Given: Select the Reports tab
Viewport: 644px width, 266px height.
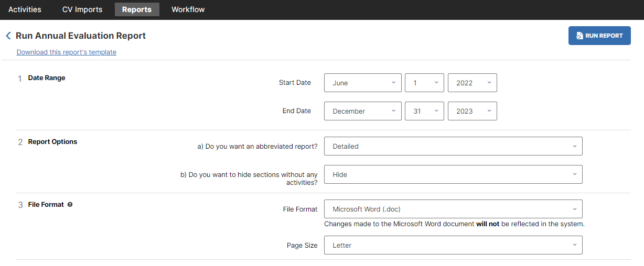Looking at the screenshot, I should point(137,9).
